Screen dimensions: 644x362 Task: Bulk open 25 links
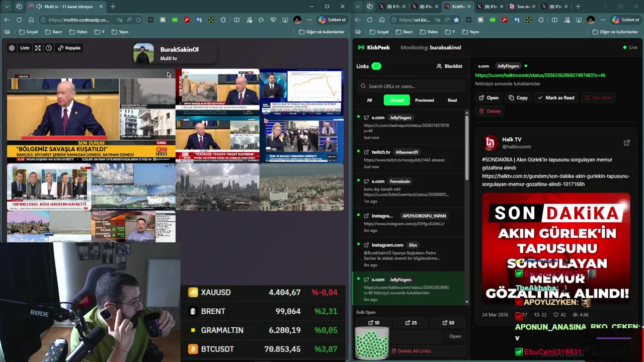[411, 323]
